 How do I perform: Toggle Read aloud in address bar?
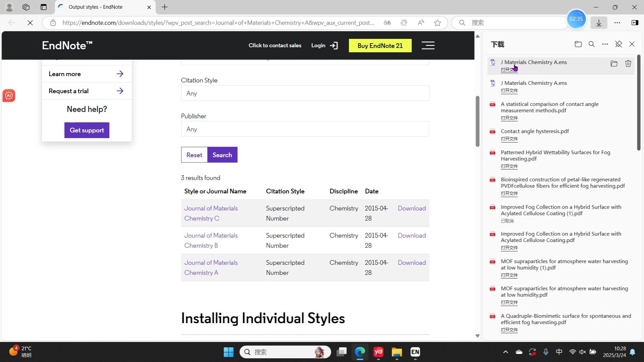click(x=421, y=23)
